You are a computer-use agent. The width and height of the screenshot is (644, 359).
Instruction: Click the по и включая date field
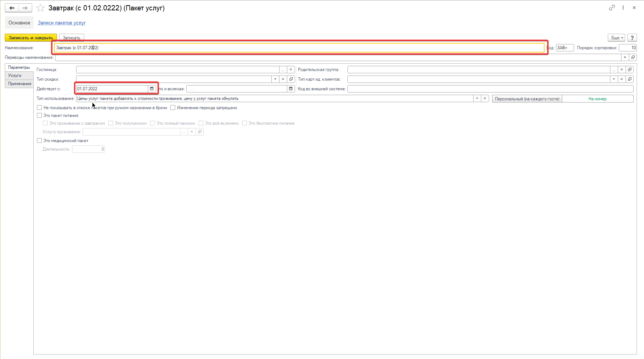pyautogui.click(x=237, y=89)
